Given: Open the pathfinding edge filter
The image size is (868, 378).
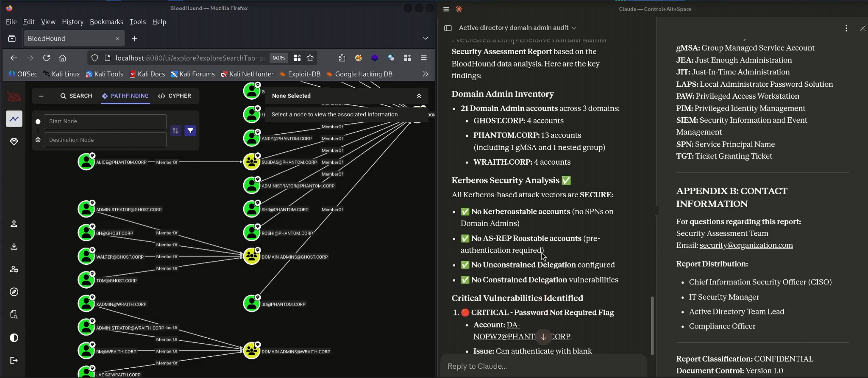Looking at the screenshot, I should (x=190, y=131).
